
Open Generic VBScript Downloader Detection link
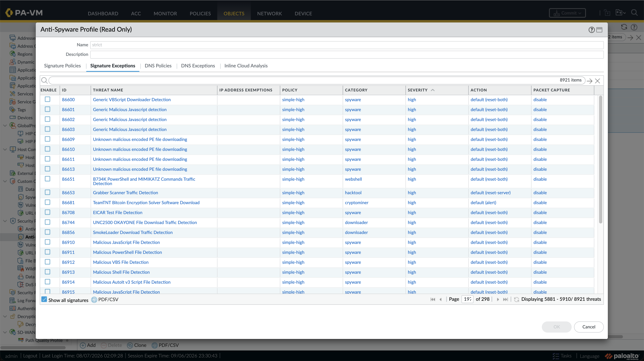132,100
